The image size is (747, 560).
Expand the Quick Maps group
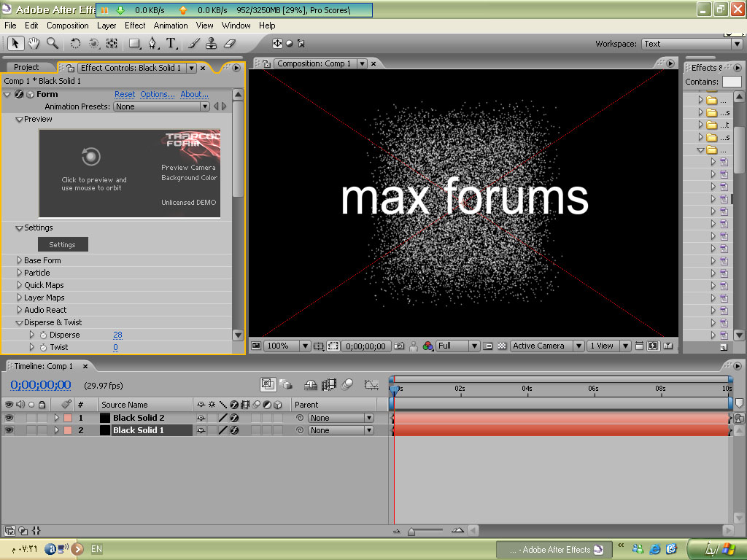20,285
